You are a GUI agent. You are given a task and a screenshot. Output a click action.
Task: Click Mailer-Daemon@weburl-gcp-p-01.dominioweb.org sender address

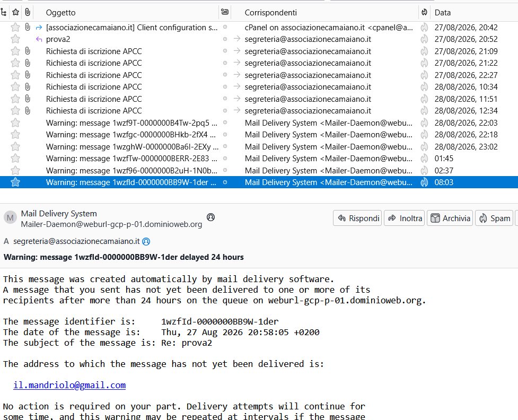point(111,224)
